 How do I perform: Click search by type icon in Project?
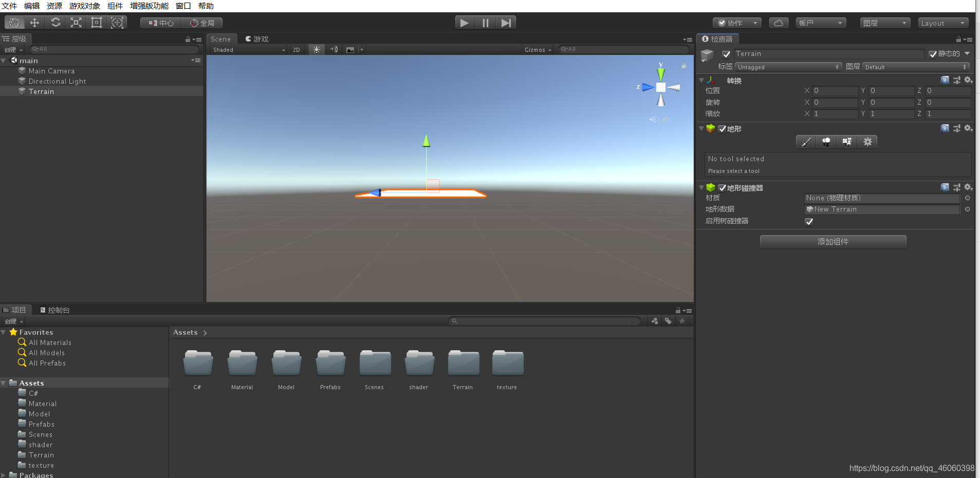point(655,321)
